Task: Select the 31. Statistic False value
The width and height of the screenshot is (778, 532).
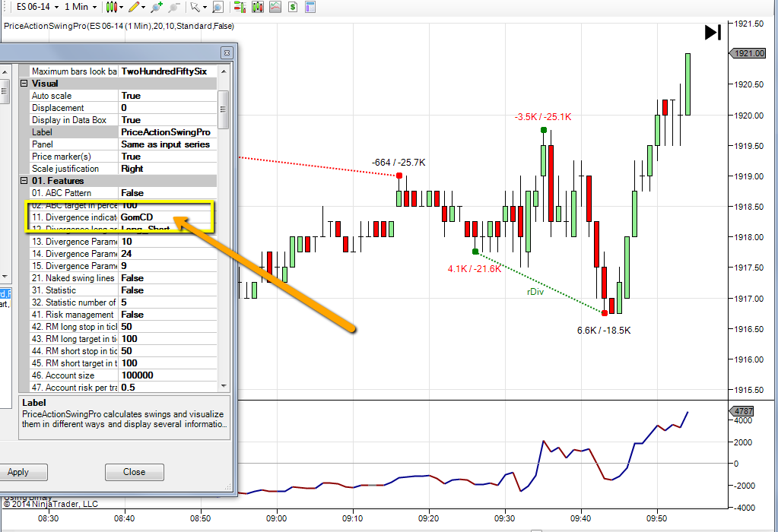Action: click(x=168, y=290)
